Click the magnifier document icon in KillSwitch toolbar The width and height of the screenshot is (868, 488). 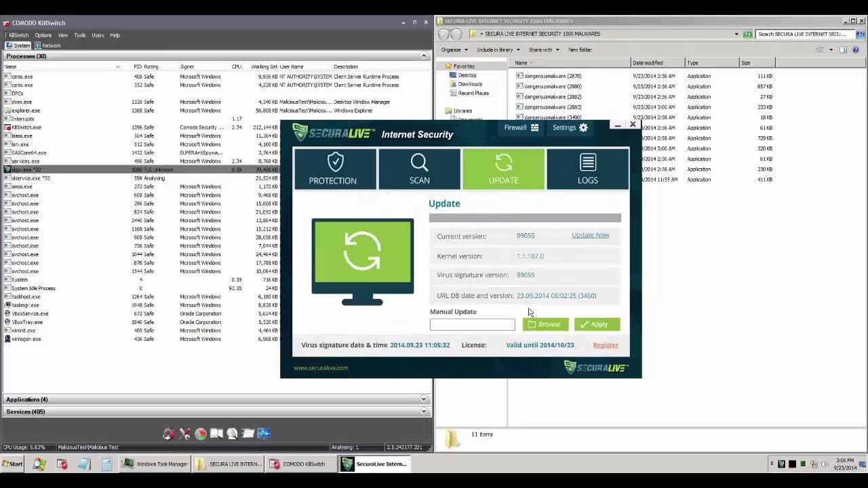(216, 434)
